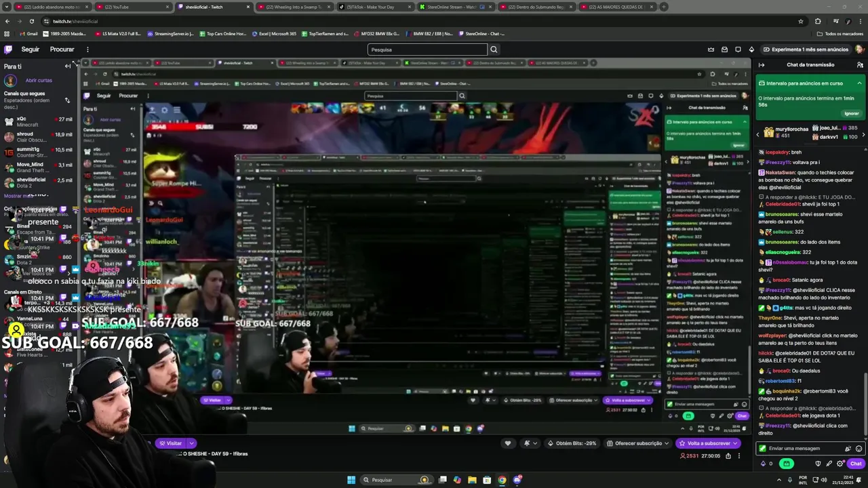868x488 pixels.
Task: Open the Bits gem icon in top bar
Action: tap(751, 49)
